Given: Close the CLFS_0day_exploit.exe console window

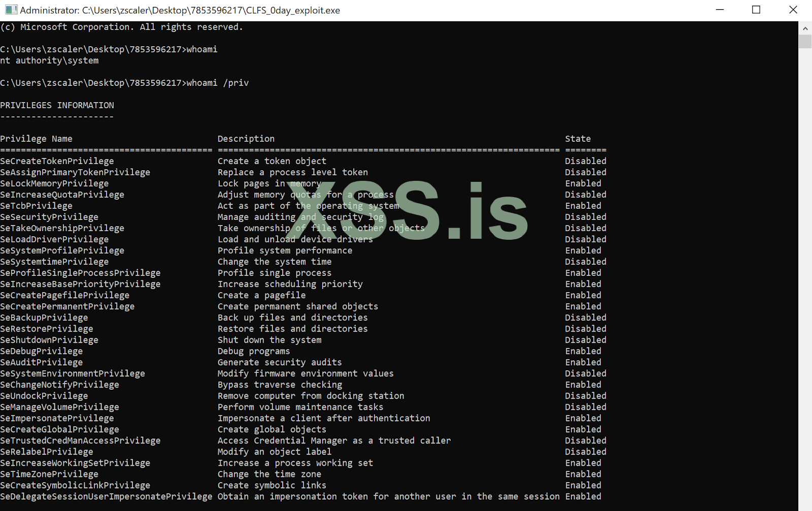Looking at the screenshot, I should pos(793,10).
